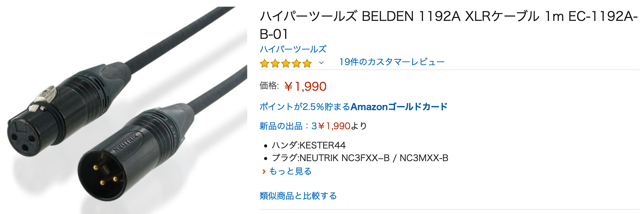Click the third rating star icon
This screenshot has width=644, height=214.
tap(286, 63)
